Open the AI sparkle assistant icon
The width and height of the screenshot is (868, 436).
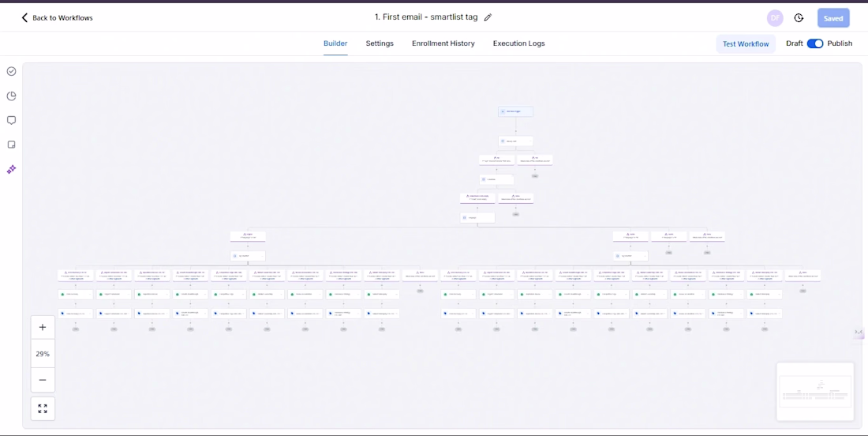[x=11, y=169]
